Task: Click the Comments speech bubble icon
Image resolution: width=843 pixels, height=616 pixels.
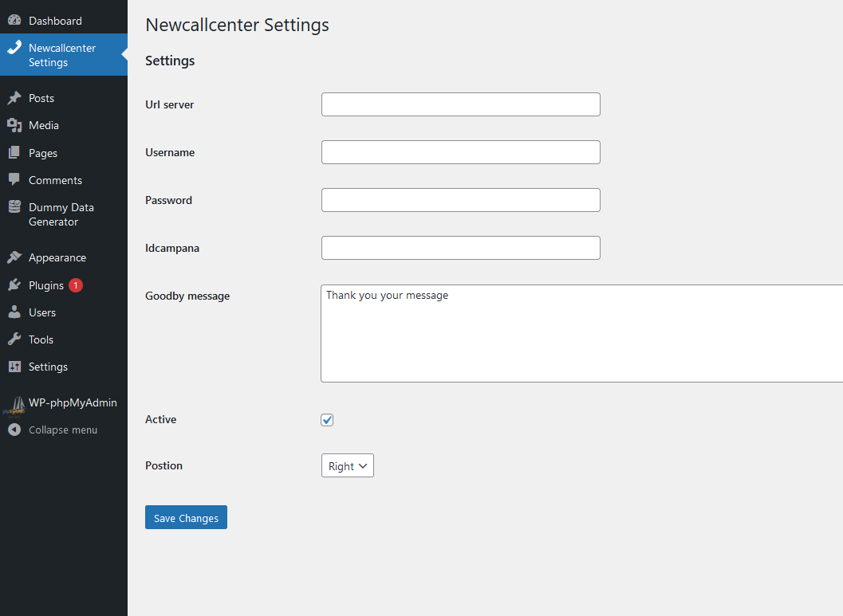Action: point(14,179)
